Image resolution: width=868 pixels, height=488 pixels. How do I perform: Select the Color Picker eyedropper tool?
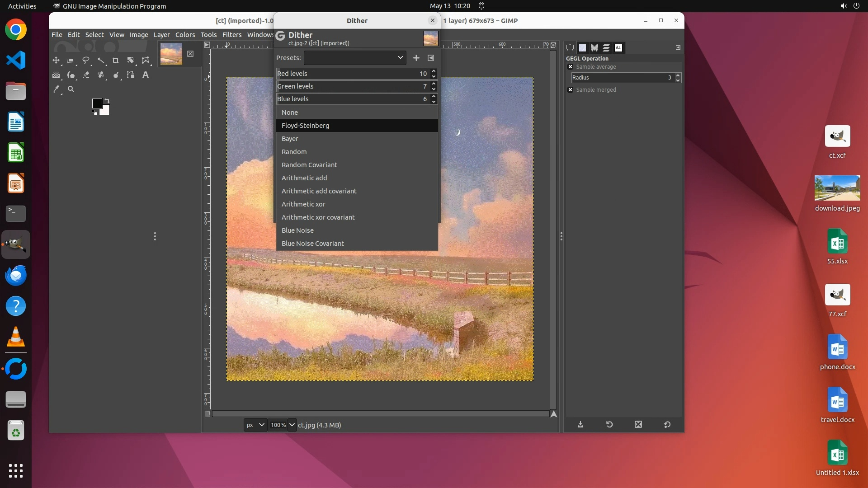(x=56, y=89)
